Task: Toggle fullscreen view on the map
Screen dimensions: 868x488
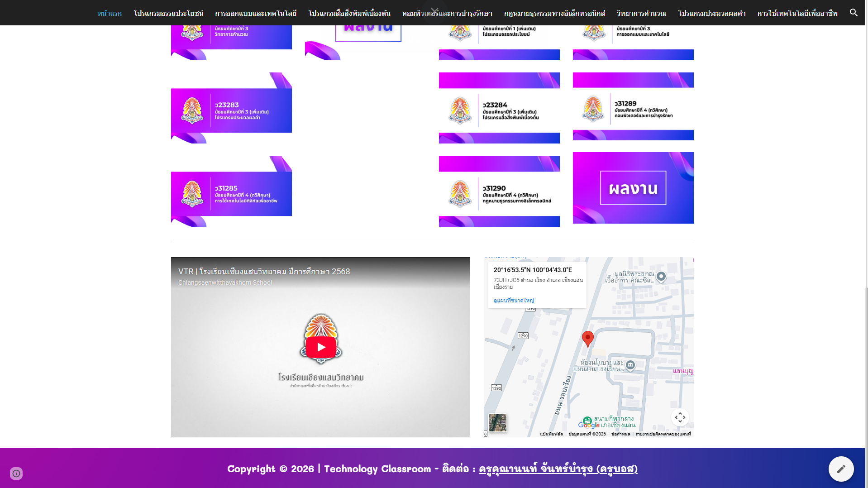Action: (680, 417)
